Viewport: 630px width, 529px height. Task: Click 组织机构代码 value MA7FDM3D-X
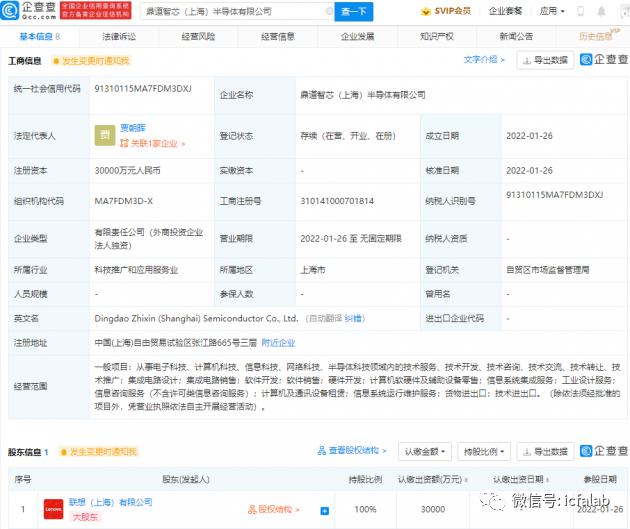click(x=123, y=201)
